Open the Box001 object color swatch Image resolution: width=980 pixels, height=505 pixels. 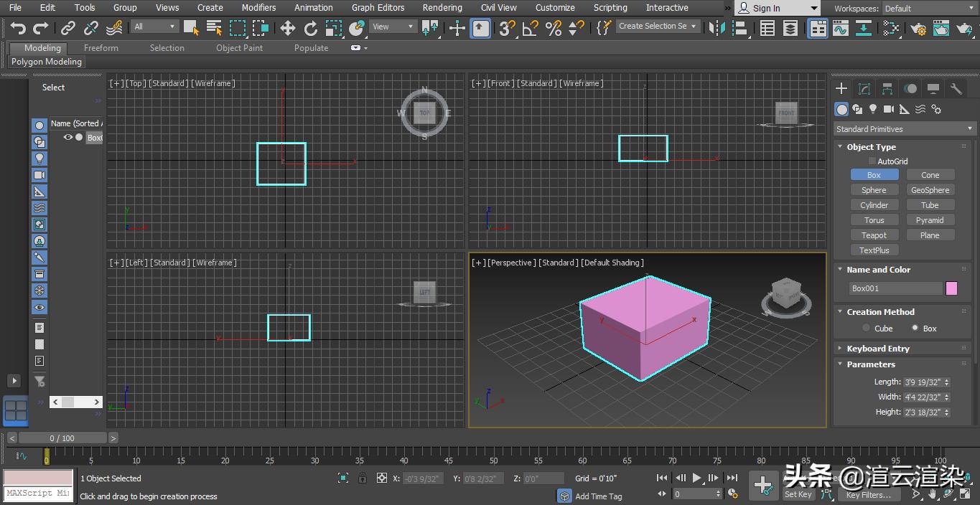(x=953, y=288)
